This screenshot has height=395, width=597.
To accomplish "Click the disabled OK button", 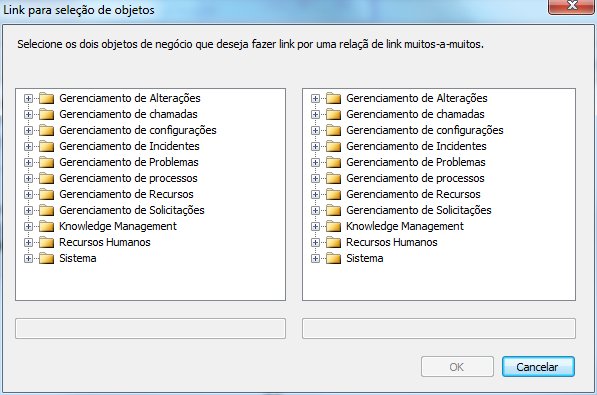I will [x=457, y=367].
